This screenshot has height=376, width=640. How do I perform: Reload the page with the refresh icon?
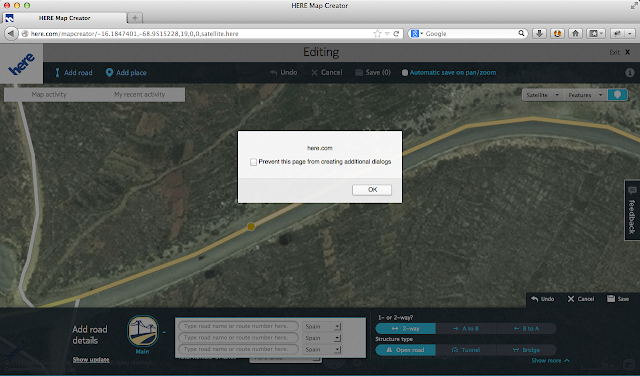(x=396, y=33)
